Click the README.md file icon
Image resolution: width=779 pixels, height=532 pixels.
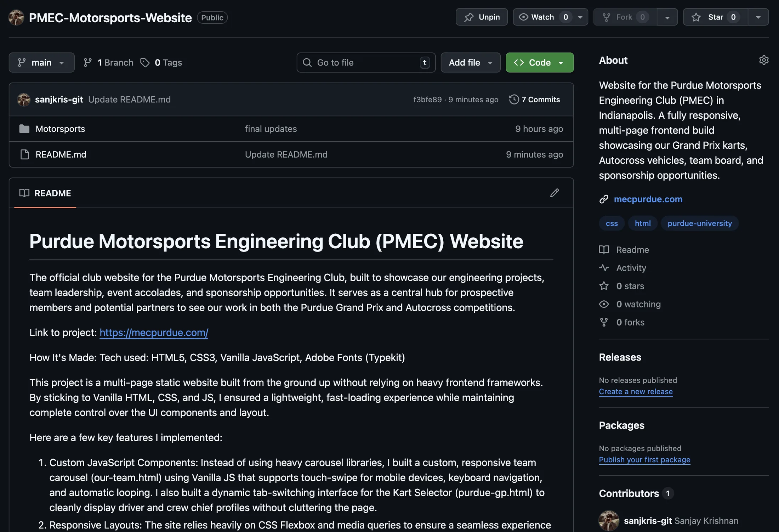pos(24,154)
